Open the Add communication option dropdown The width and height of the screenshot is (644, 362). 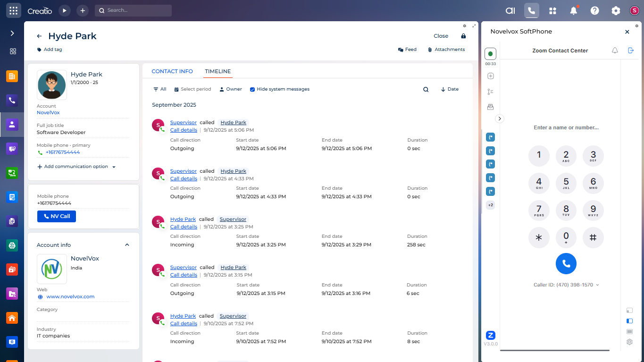click(x=76, y=167)
